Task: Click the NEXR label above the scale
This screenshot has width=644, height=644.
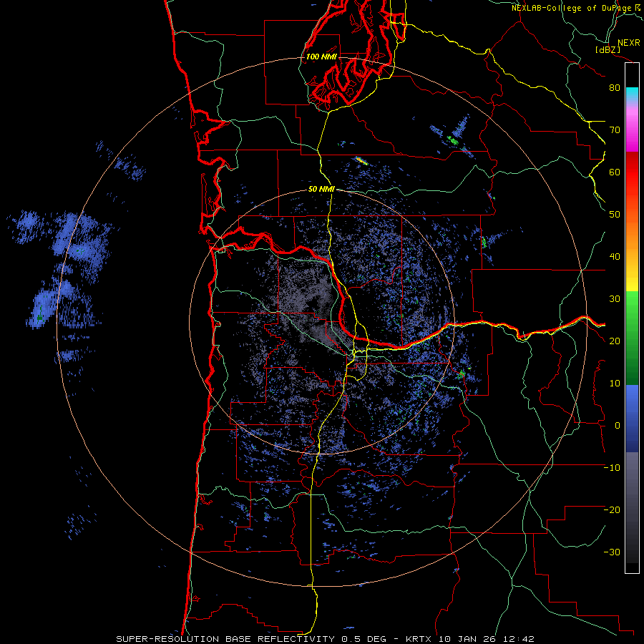Action: click(628, 43)
